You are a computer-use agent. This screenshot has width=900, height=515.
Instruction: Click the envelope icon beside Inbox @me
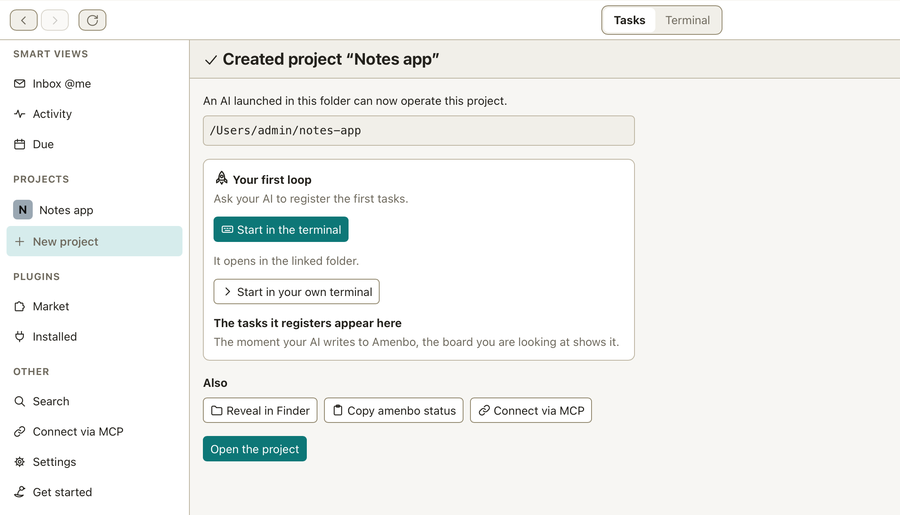pyautogui.click(x=20, y=83)
